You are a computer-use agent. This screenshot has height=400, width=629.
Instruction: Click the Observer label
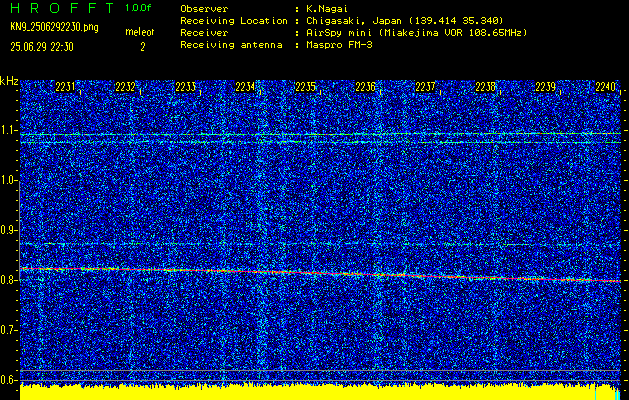(204, 8)
